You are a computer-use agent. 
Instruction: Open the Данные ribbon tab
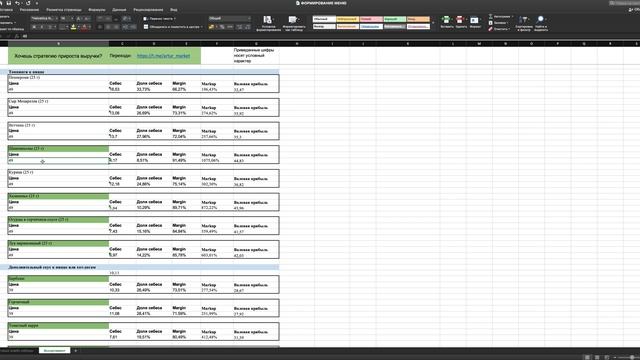click(119, 9)
